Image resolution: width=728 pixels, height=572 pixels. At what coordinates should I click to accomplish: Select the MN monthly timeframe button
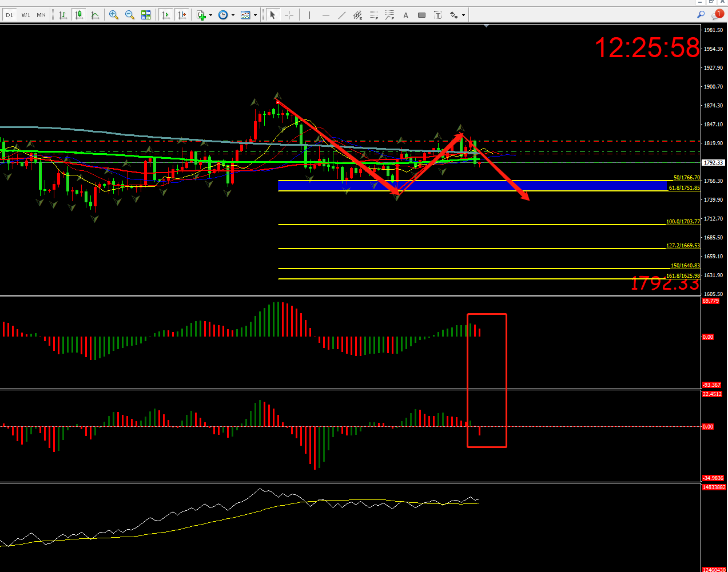[x=41, y=15]
